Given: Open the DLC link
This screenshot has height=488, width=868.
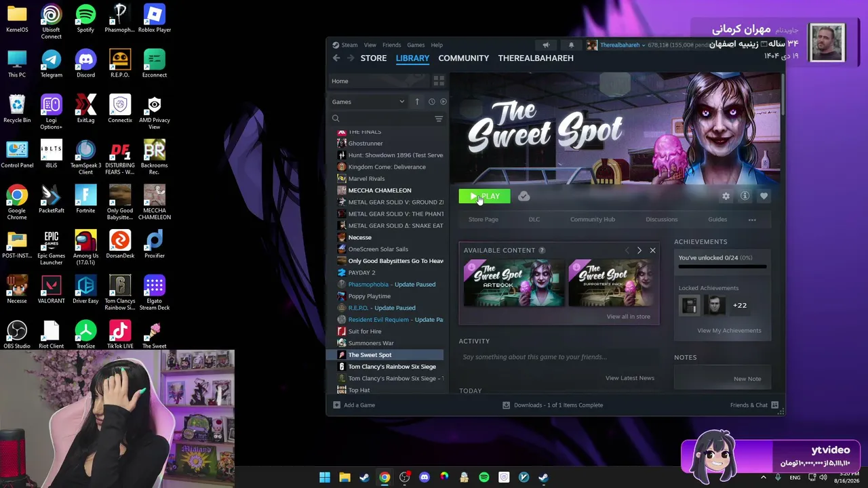Looking at the screenshot, I should point(534,220).
